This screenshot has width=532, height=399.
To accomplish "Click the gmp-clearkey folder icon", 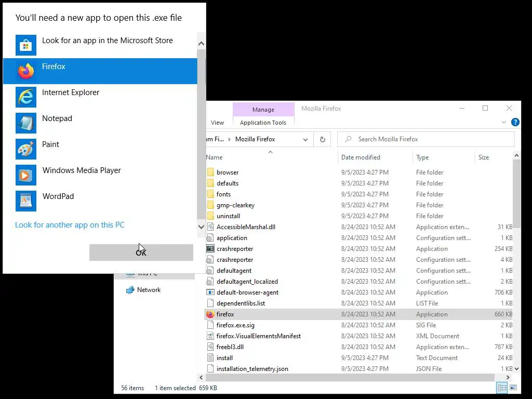I will pos(210,205).
